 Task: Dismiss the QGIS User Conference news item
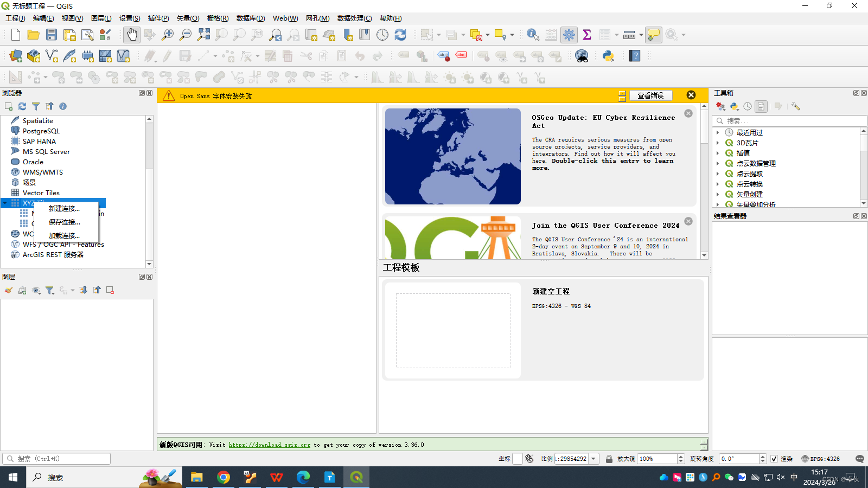coord(688,221)
